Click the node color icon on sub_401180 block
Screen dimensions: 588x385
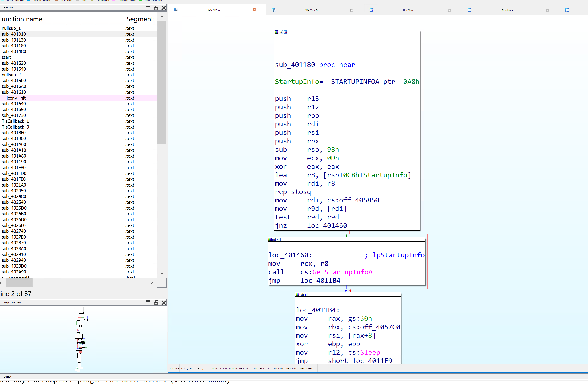276,32
